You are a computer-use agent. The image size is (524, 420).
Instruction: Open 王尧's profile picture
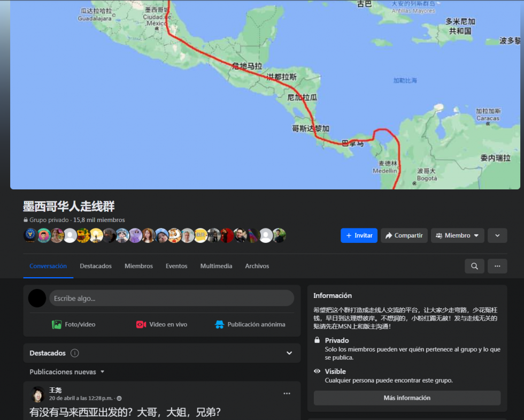[38, 394]
